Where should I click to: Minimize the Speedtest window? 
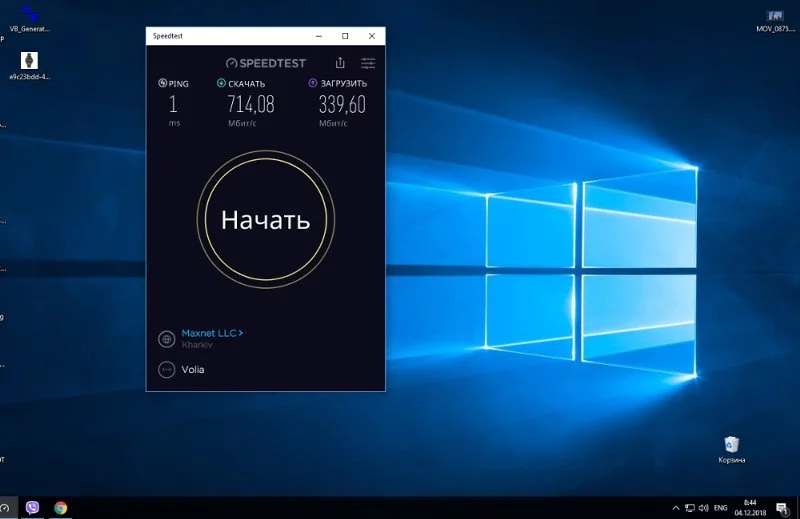click(319, 36)
